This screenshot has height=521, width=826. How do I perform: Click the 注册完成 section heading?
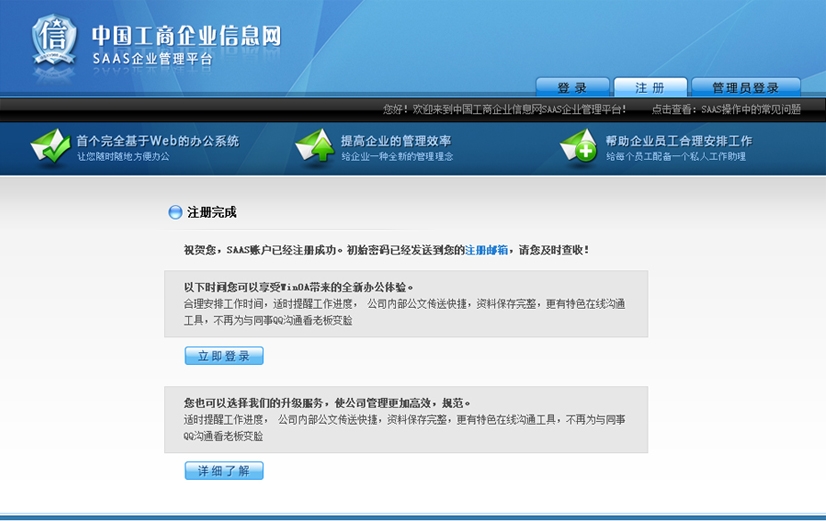click(212, 212)
